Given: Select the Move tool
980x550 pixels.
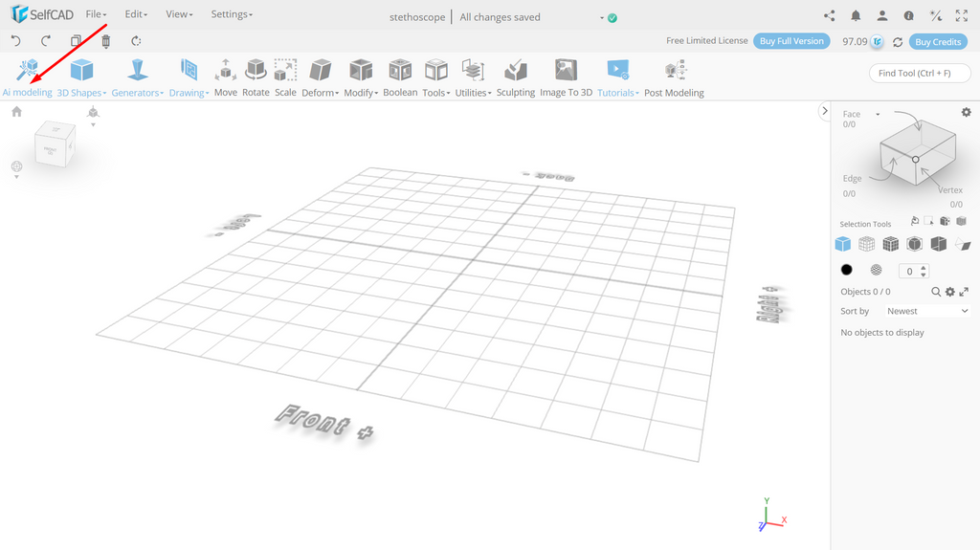Looking at the screenshot, I should [x=226, y=78].
